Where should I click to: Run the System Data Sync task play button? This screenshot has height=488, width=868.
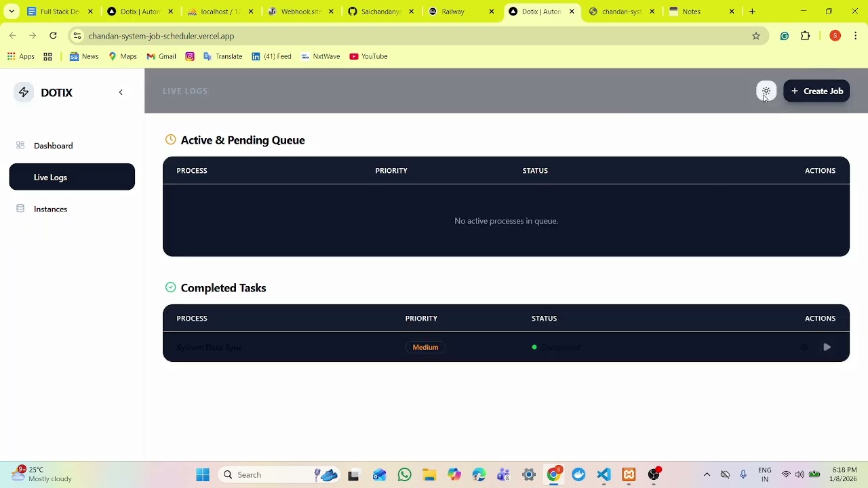point(827,347)
